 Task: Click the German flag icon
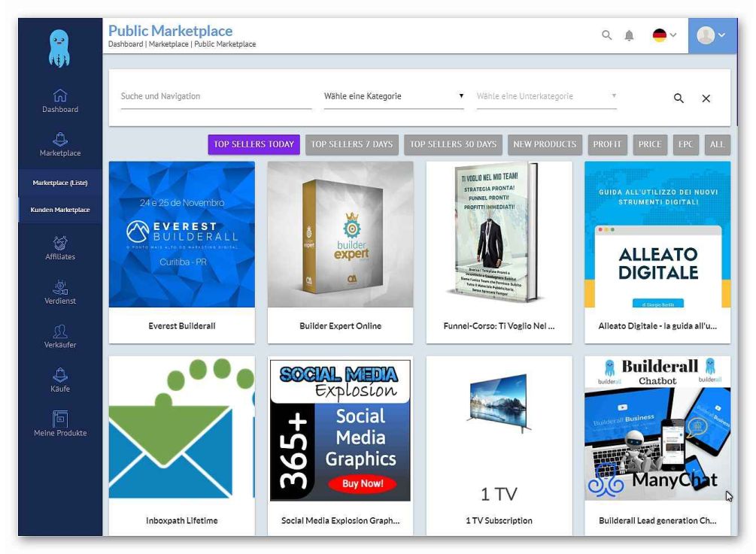tap(659, 35)
